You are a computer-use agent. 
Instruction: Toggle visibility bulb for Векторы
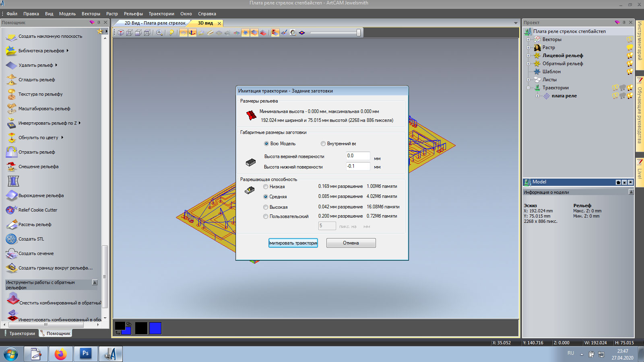coord(630,39)
